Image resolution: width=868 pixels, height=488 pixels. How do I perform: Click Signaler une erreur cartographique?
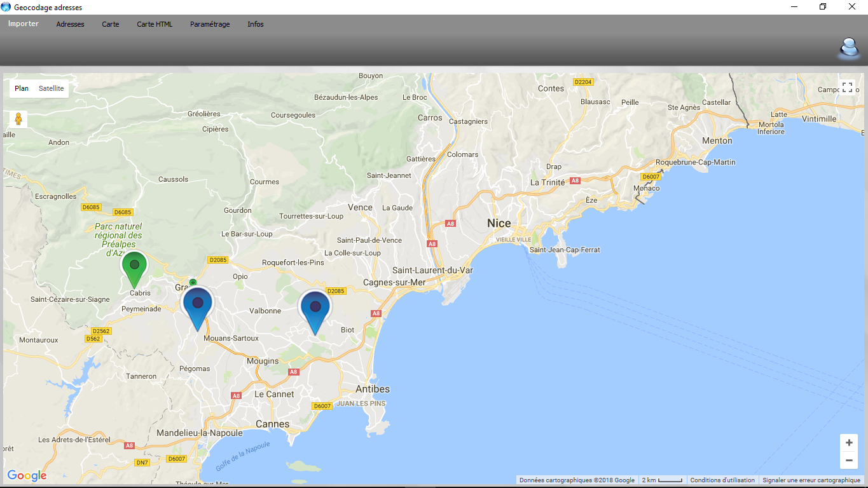pyautogui.click(x=811, y=480)
